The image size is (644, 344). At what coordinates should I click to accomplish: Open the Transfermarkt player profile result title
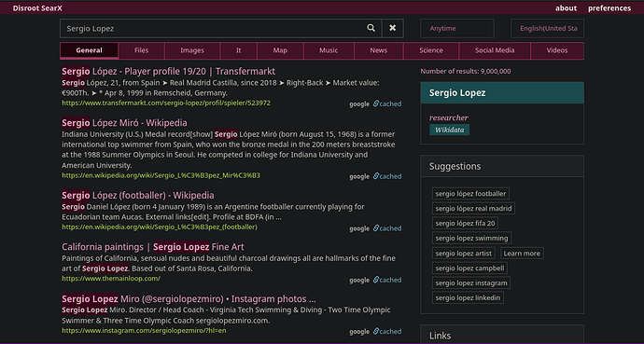pos(168,72)
